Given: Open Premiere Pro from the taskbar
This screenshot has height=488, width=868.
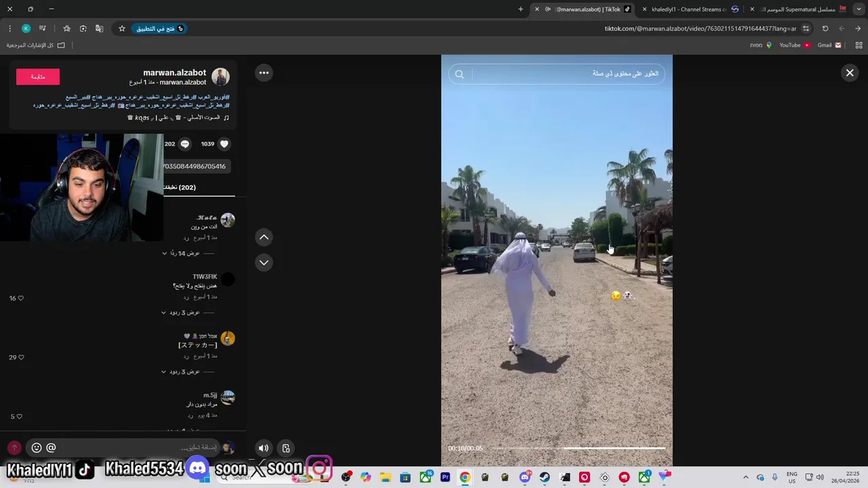Looking at the screenshot, I should click(x=445, y=477).
